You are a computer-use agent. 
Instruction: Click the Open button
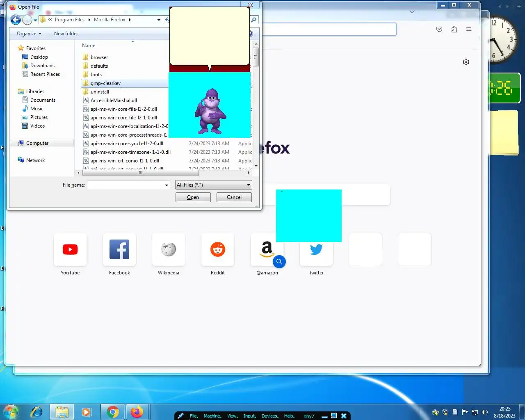(x=193, y=197)
